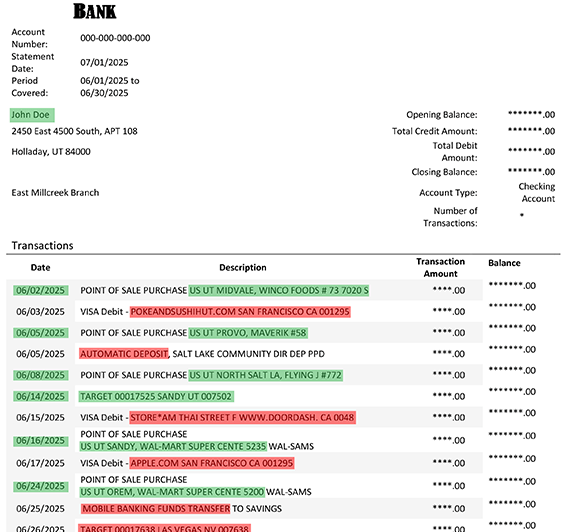The image size is (565, 532).
Task: Click highlighted date 06/14/2025
Action: [x=41, y=396]
